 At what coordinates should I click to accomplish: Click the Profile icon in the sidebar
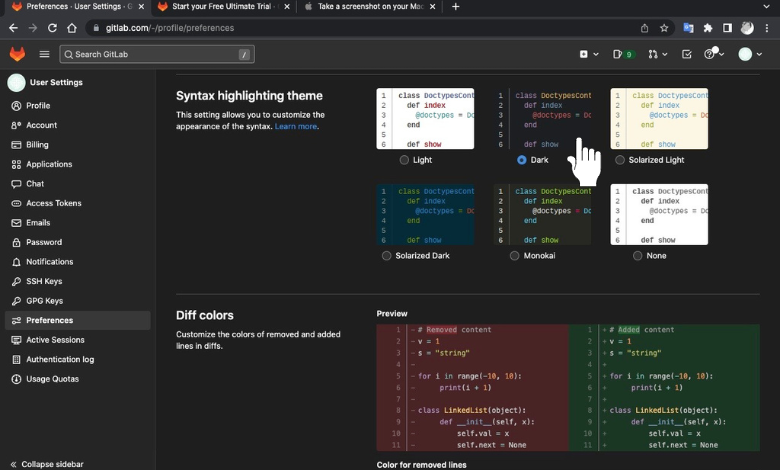pos(16,105)
